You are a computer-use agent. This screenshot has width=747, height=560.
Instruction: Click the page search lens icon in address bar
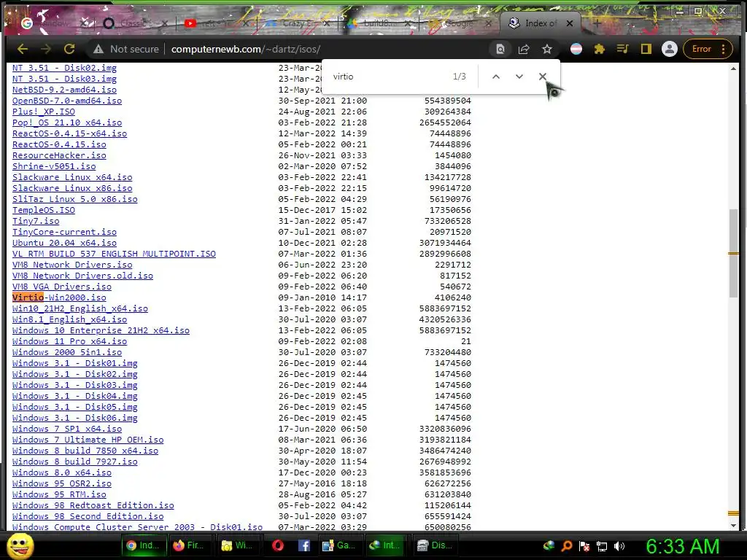[x=500, y=49]
